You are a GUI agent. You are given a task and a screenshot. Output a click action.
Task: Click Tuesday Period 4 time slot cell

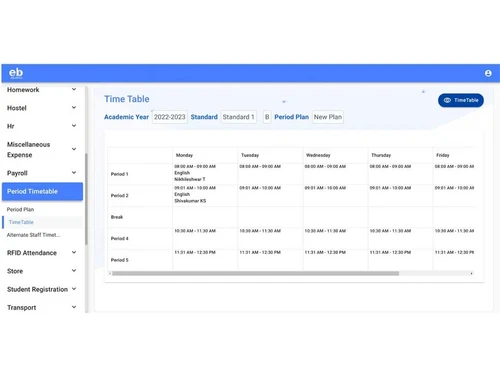coord(270,238)
